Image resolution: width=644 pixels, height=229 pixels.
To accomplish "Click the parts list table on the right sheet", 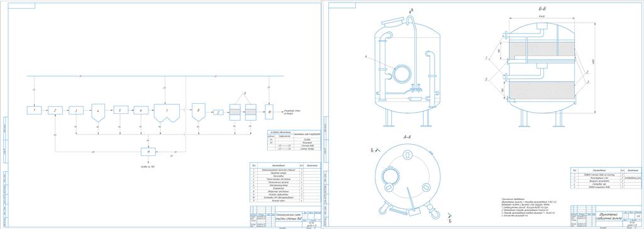I will tap(606, 178).
